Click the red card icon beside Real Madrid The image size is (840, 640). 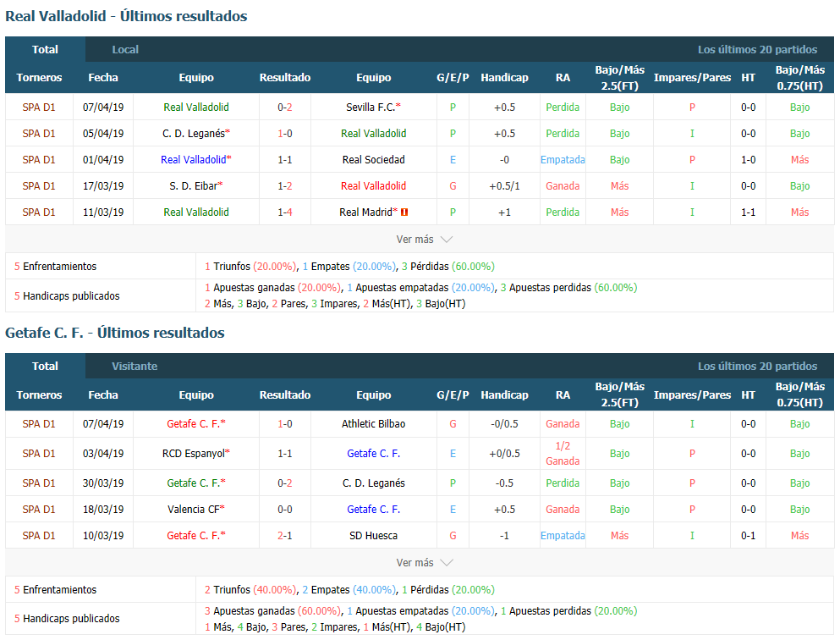click(404, 212)
